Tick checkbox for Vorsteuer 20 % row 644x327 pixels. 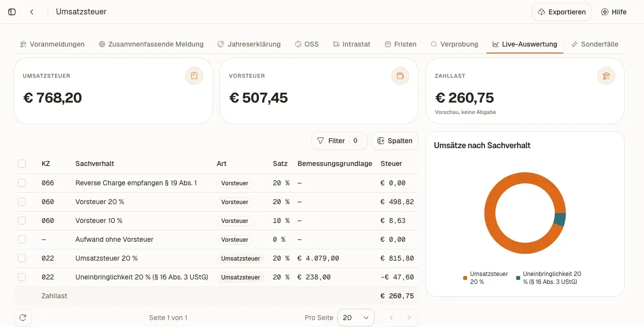pos(22,202)
